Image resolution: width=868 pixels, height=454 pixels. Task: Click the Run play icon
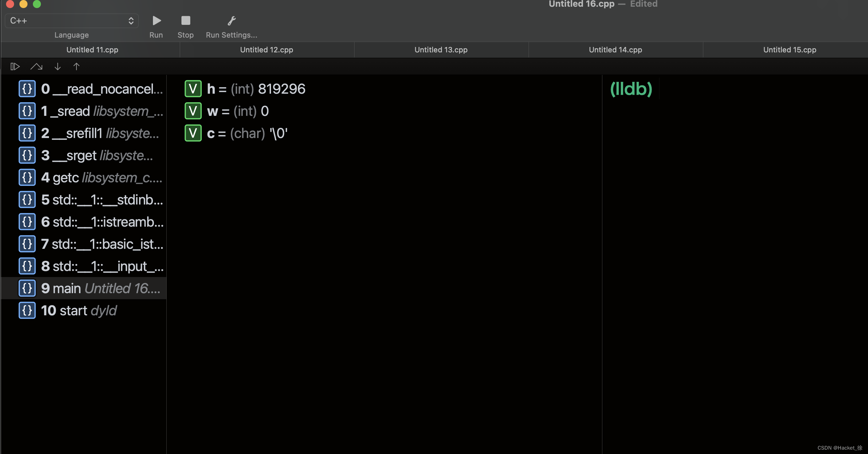point(156,21)
